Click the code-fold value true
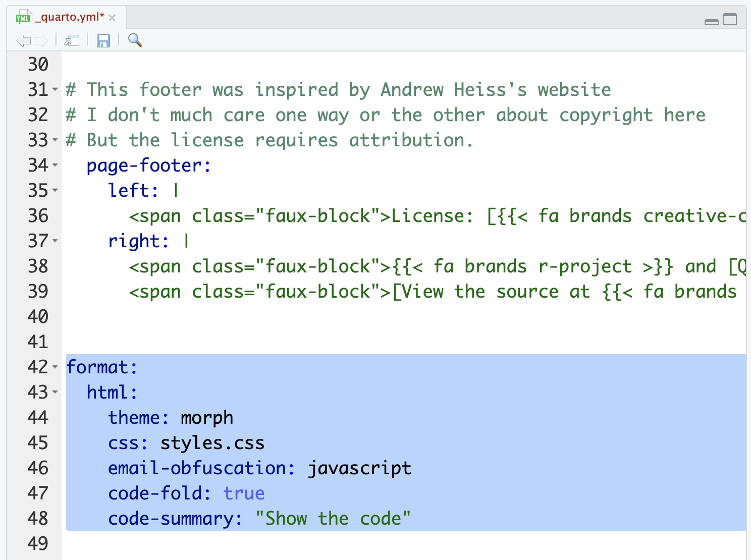The height and width of the screenshot is (560, 751). tap(244, 493)
